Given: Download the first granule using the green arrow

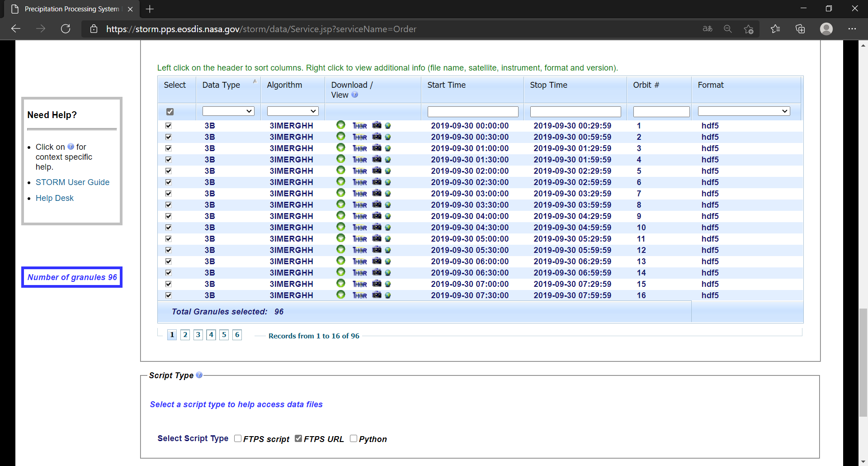Looking at the screenshot, I should tap(340, 125).
